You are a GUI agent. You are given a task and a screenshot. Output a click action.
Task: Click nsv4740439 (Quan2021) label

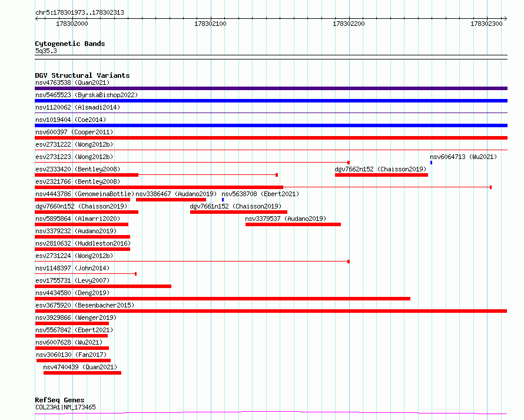pyautogui.click(x=80, y=367)
